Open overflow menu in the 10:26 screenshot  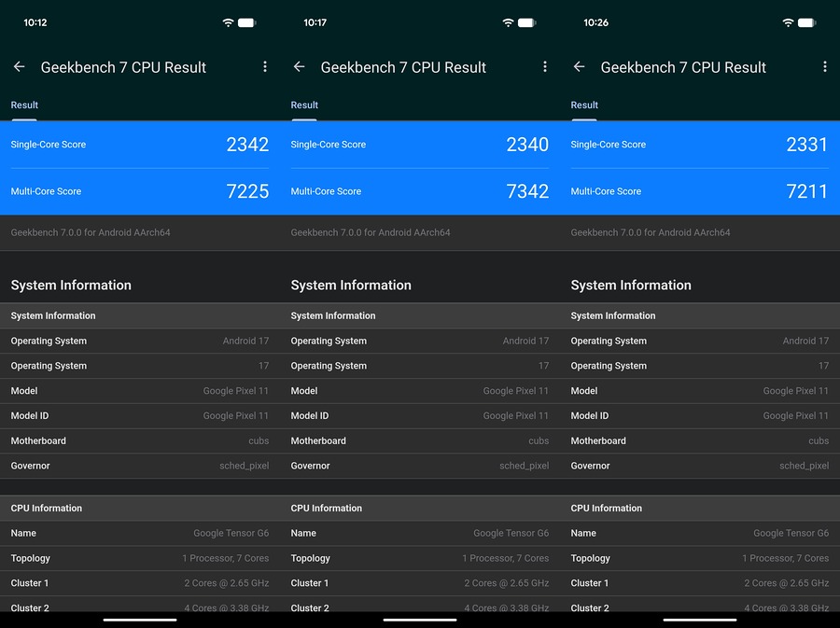[824, 67]
